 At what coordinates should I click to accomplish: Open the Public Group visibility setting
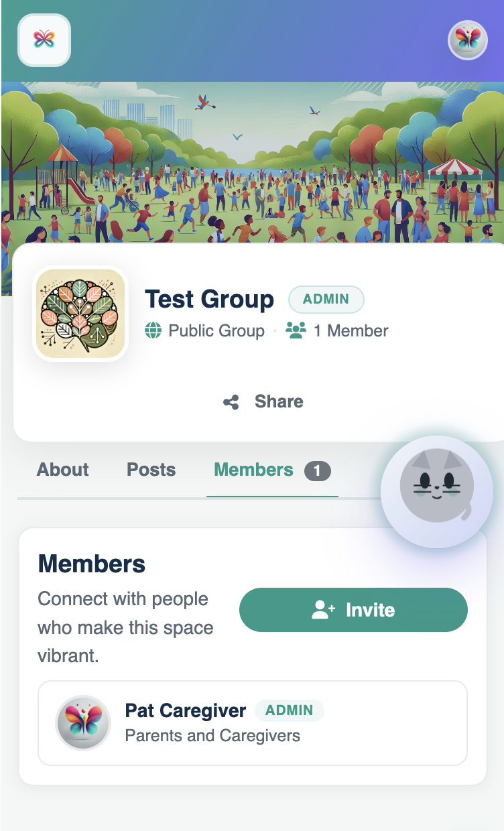point(217,330)
